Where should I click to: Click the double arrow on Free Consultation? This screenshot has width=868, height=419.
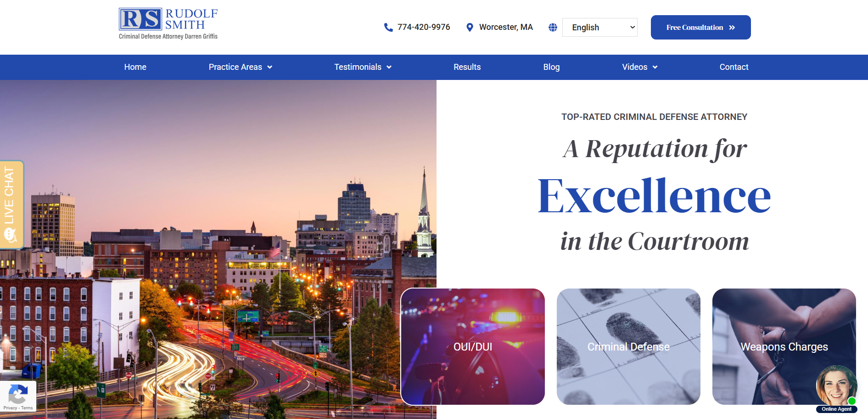[732, 28]
